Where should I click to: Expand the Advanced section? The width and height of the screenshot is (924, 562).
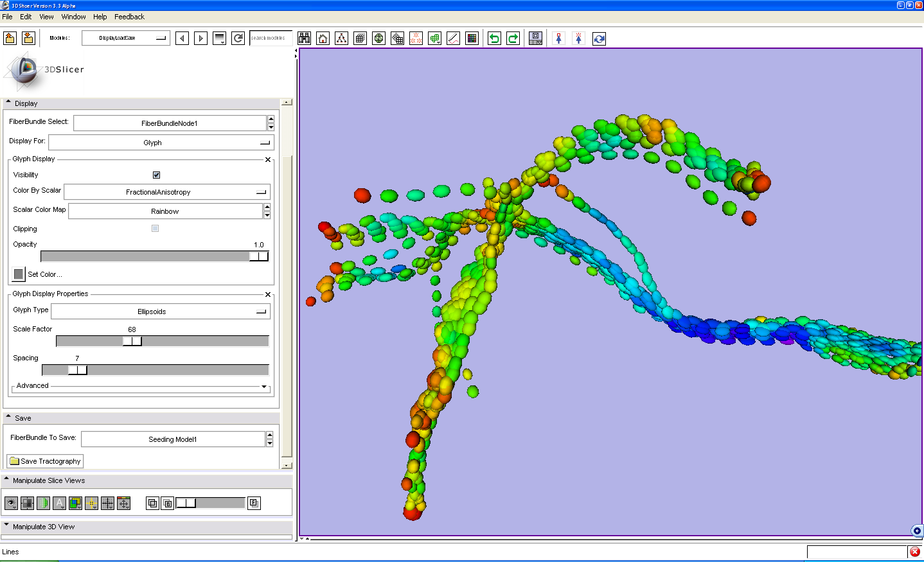click(x=263, y=387)
